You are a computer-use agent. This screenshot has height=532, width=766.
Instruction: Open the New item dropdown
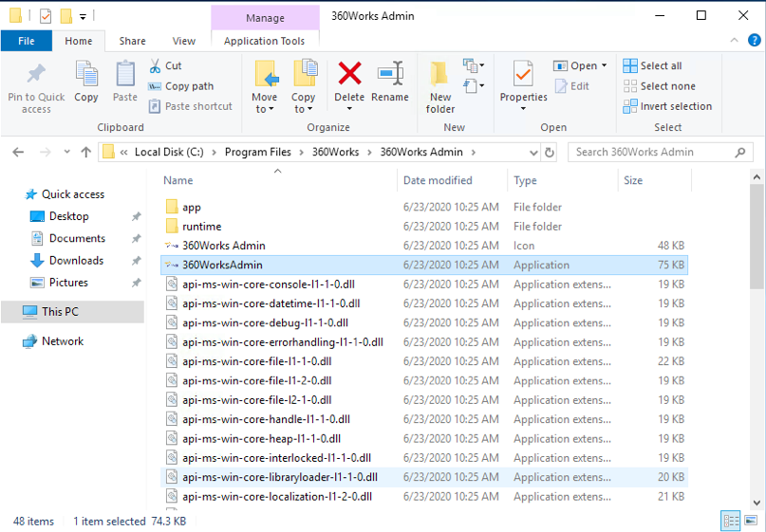click(474, 64)
